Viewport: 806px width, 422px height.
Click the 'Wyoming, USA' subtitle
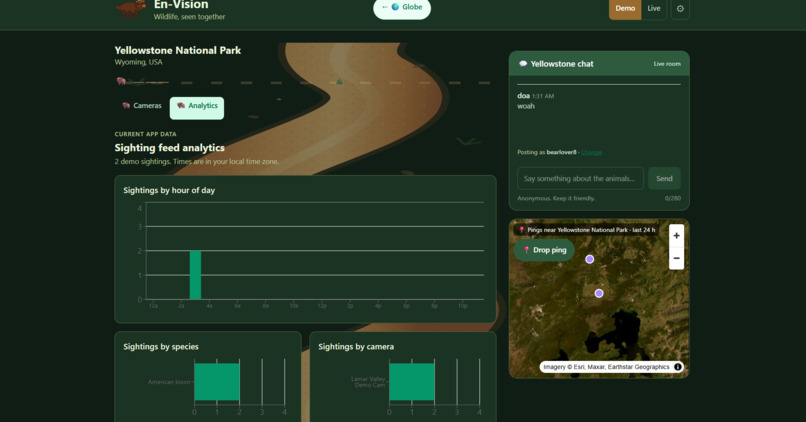(x=138, y=62)
